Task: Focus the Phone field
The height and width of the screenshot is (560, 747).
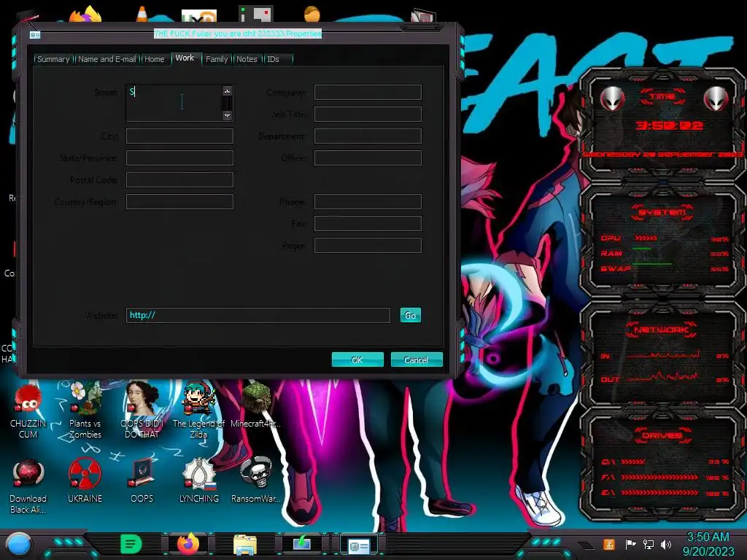Action: pyautogui.click(x=368, y=202)
